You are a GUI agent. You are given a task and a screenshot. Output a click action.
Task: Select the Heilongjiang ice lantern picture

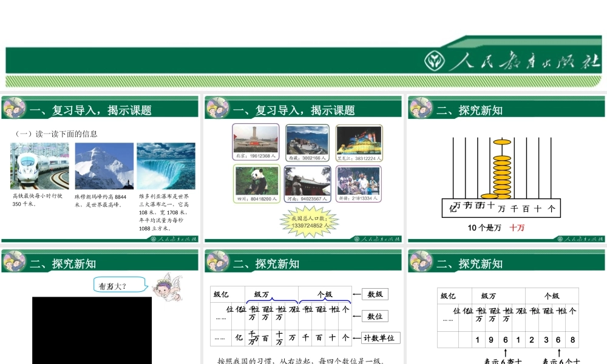tap(359, 143)
